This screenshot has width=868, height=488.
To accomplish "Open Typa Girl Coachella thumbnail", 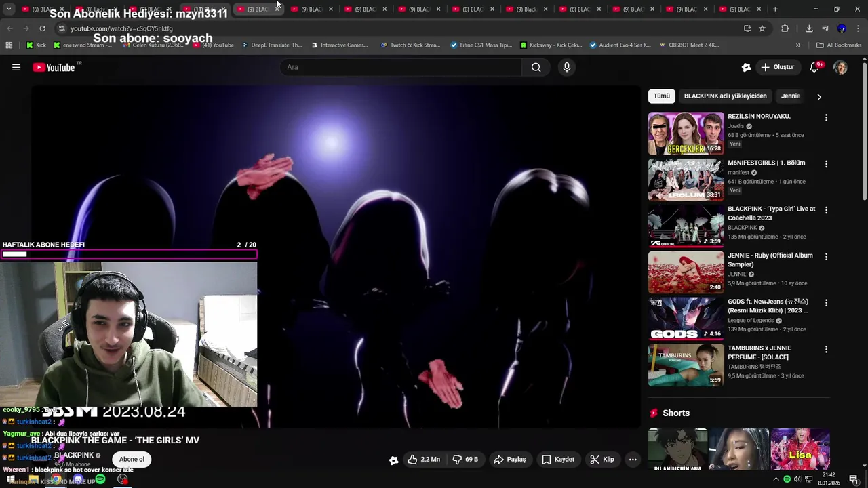I will [686, 226].
